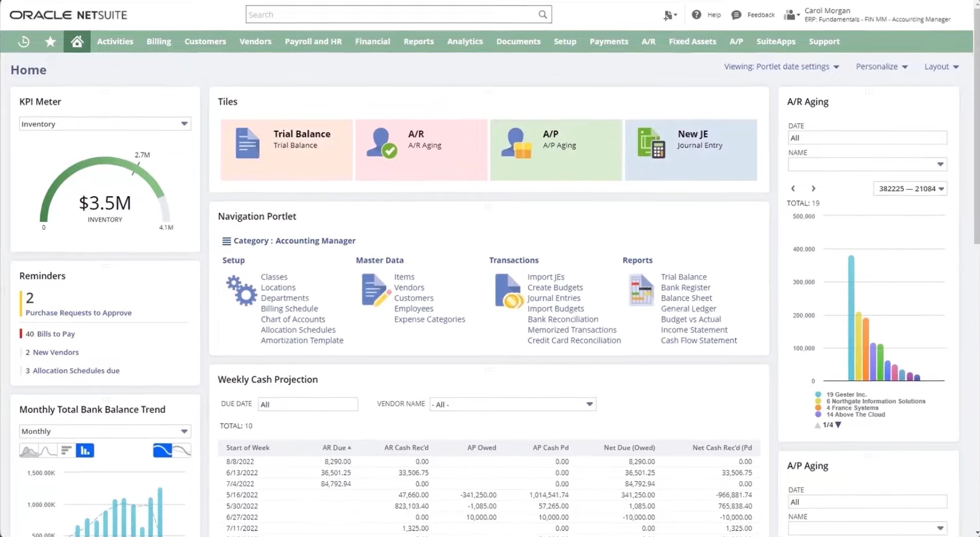
Task: Click the Due Date input field
Action: coord(308,404)
